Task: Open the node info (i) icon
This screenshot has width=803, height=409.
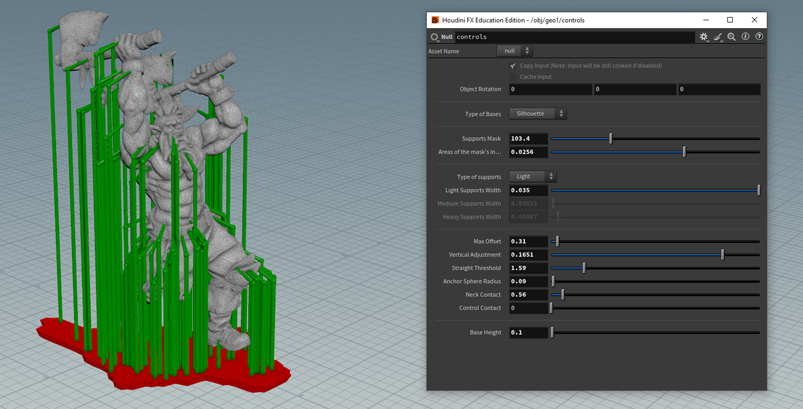Action: tap(745, 37)
